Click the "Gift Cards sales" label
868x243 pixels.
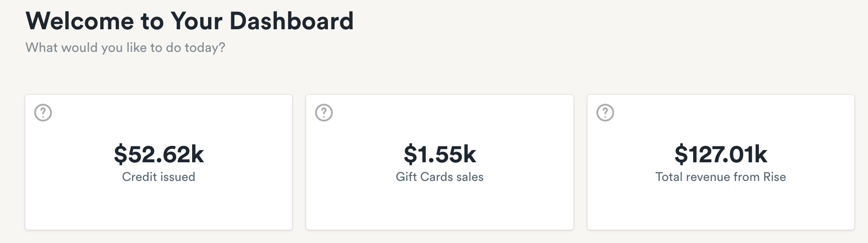point(440,177)
